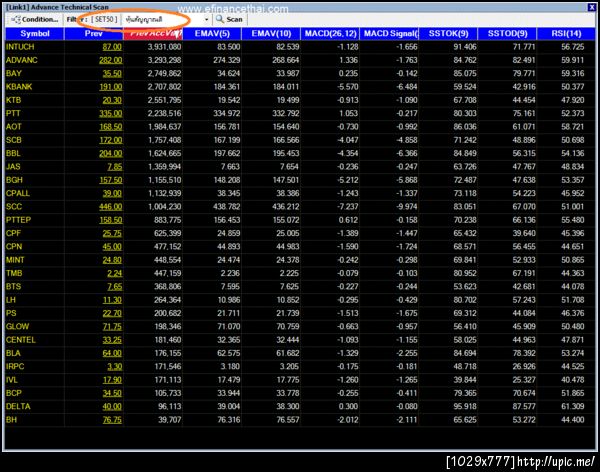Open the Condition settings button
Screen dimensions: 600x472
tap(34, 19)
